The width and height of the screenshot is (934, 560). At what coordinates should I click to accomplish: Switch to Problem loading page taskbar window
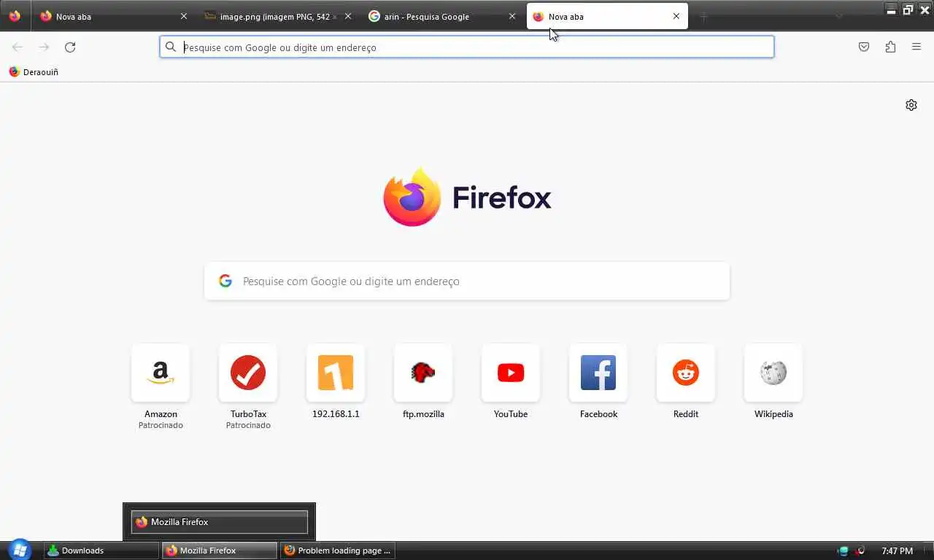click(x=337, y=551)
